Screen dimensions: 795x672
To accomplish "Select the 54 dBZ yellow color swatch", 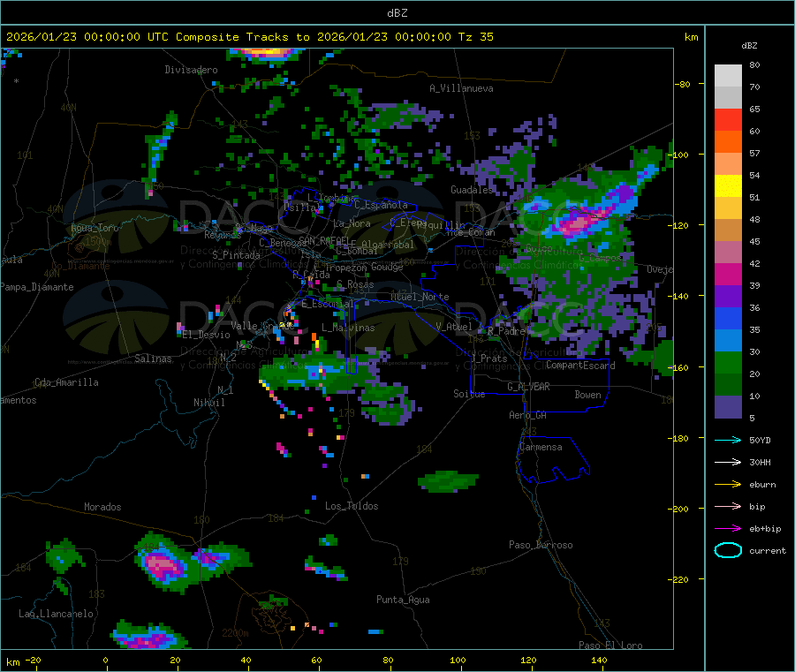I will tap(728, 186).
